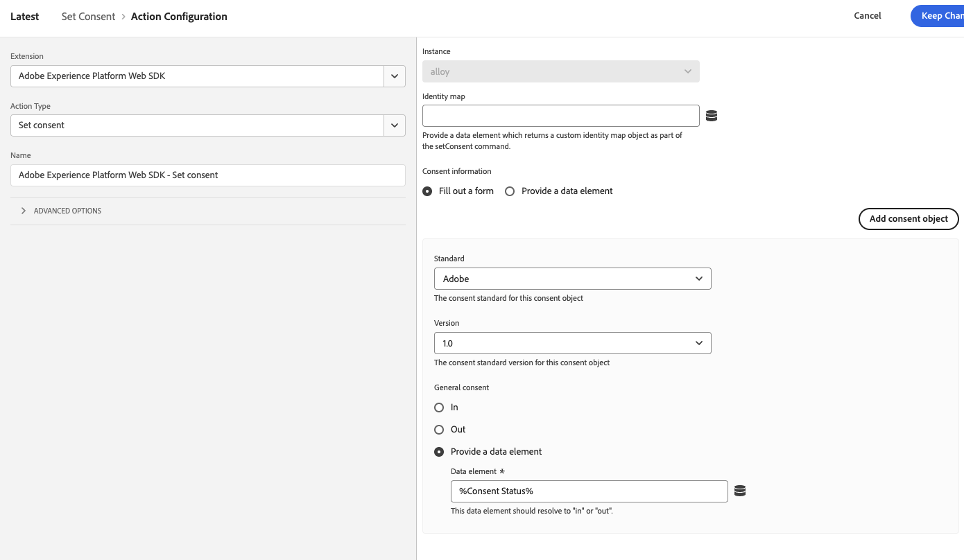Click the consent standard version description text

(522, 362)
